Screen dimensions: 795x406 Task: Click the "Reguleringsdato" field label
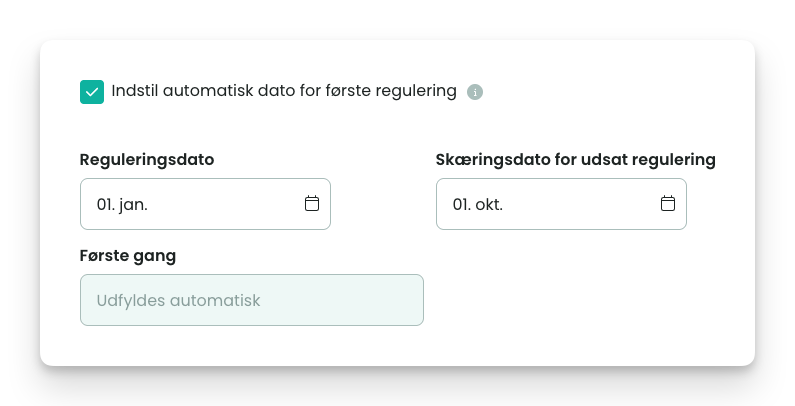click(147, 159)
